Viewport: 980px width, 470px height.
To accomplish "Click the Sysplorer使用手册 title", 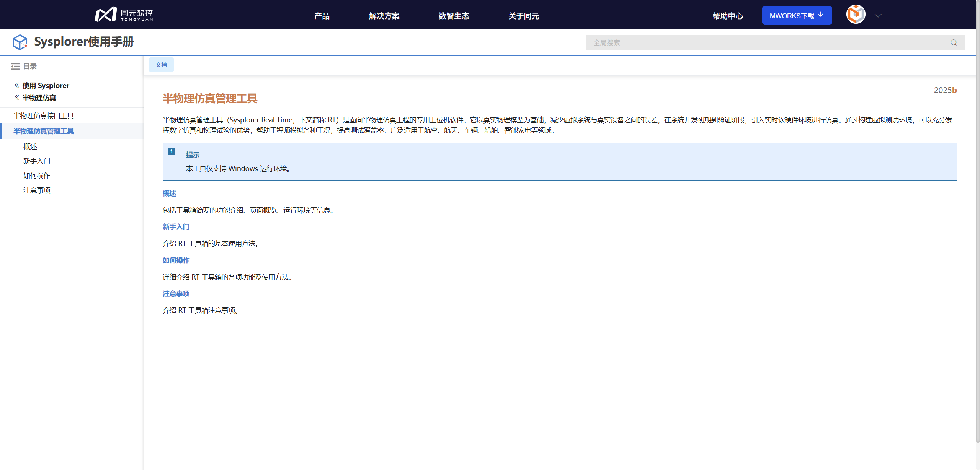I will coord(84,42).
